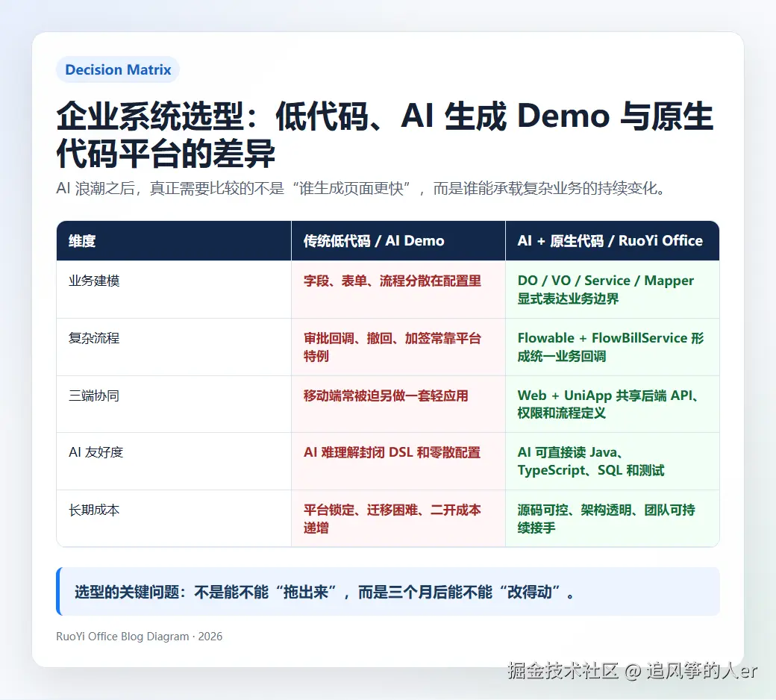Viewport: 776px width, 700px height.
Task: Click the subtitle starting with AI 浪潮之后
Action: coord(362,189)
